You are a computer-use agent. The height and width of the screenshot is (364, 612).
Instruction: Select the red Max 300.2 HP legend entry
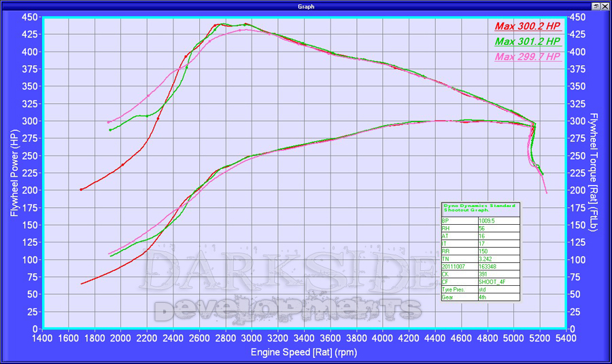pos(528,27)
